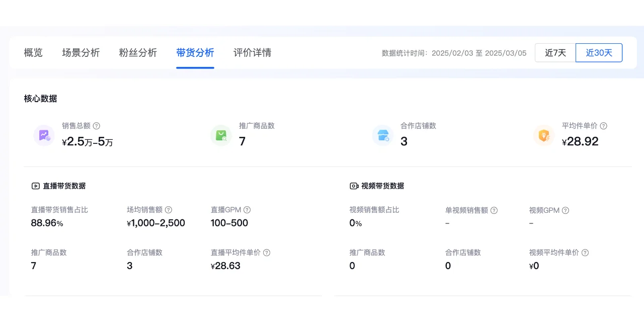Open the 直播平均件单价 tooltip icon

pyautogui.click(x=267, y=253)
